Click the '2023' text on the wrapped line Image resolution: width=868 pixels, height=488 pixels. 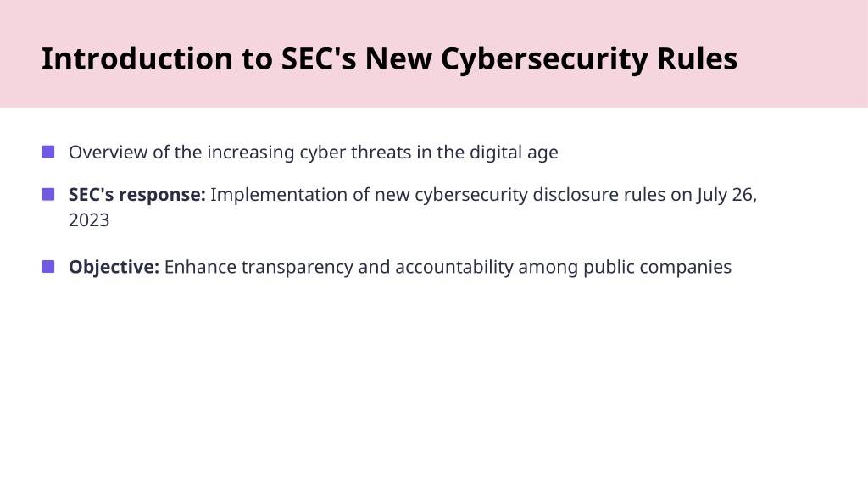click(x=89, y=220)
